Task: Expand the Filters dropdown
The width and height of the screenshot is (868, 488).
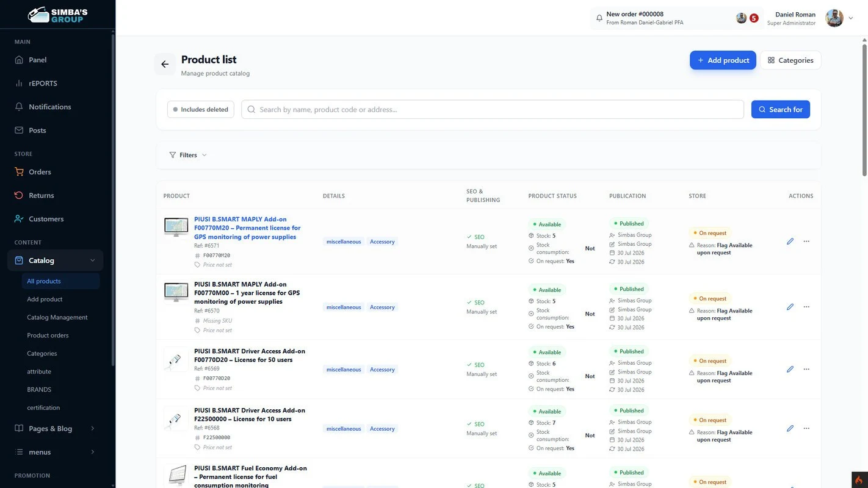Action: pos(188,155)
